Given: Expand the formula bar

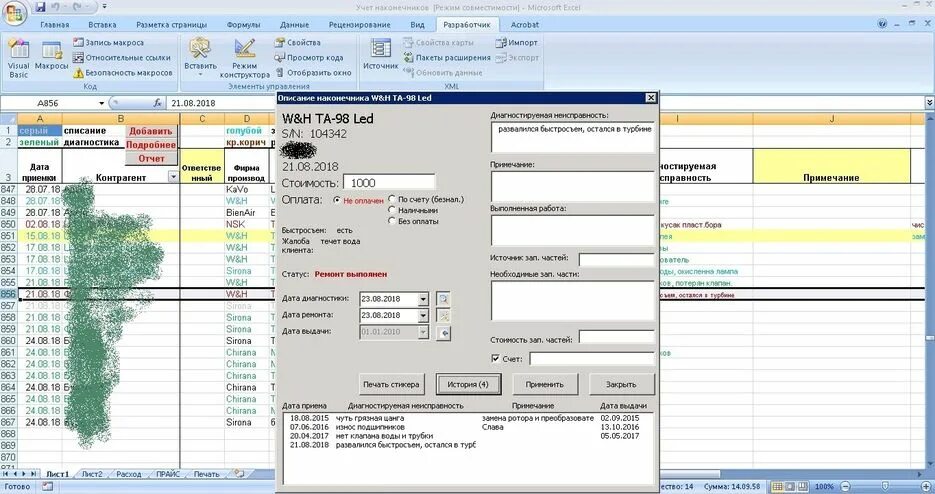Looking at the screenshot, I should coord(929,103).
